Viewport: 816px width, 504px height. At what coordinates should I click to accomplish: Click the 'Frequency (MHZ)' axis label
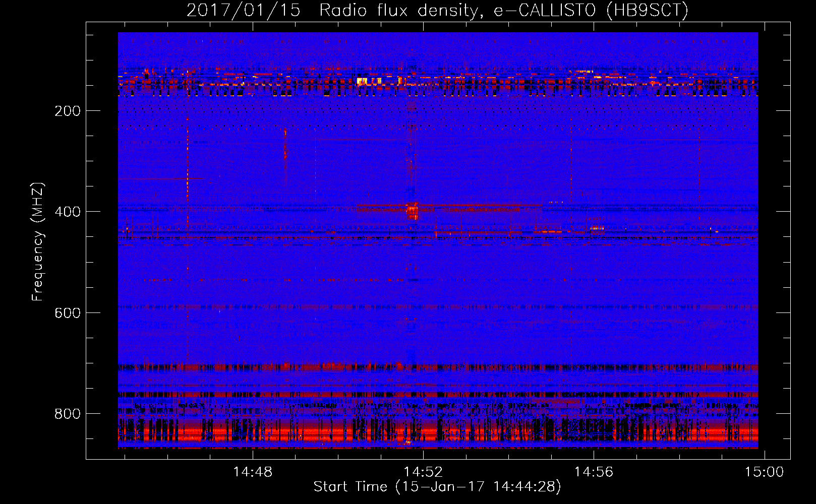[x=38, y=242]
